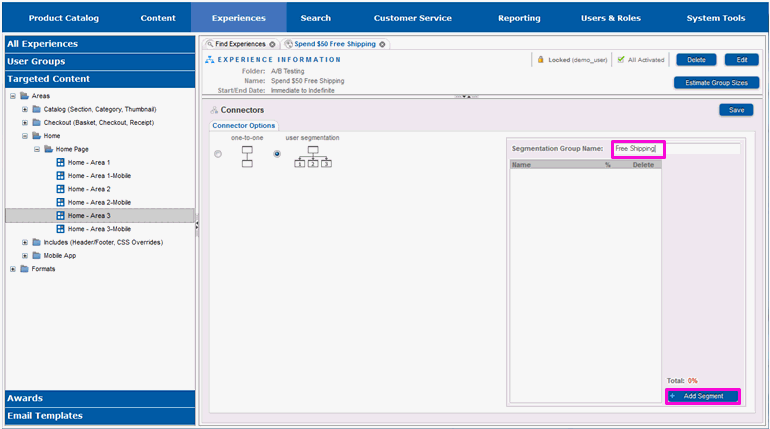Click the Home - Area 1 grid icon

pos(60,162)
